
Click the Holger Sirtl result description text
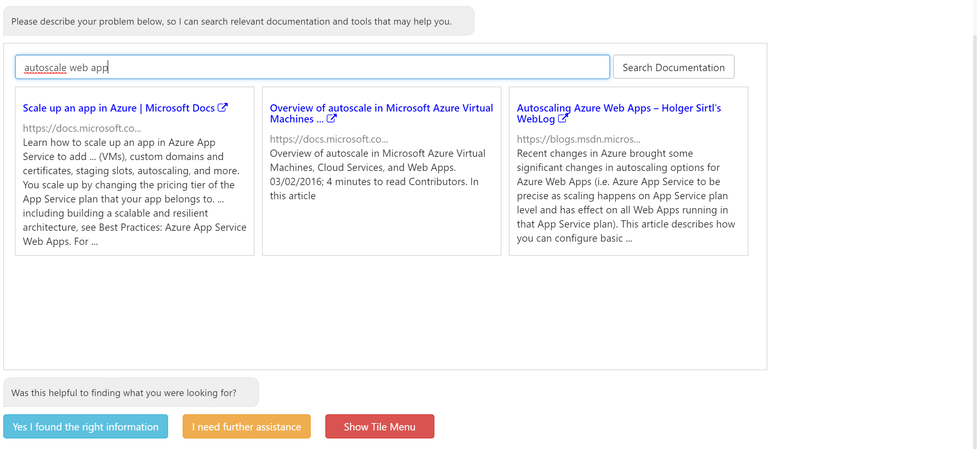626,196
